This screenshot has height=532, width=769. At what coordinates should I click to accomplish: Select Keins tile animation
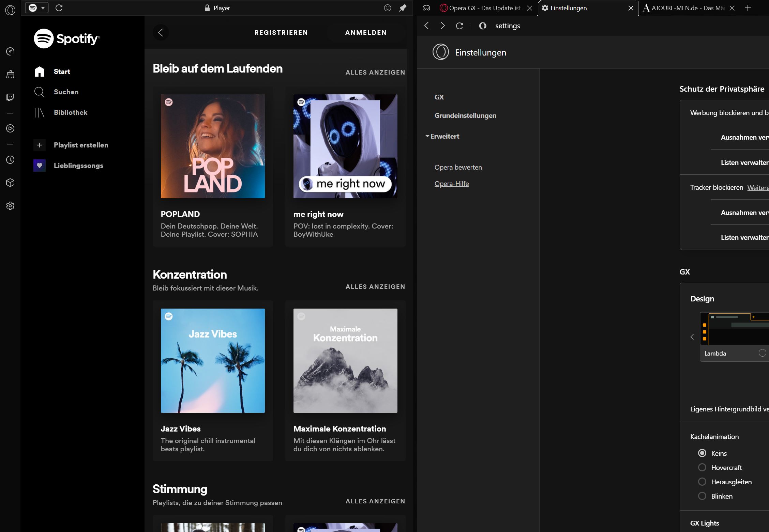(702, 453)
